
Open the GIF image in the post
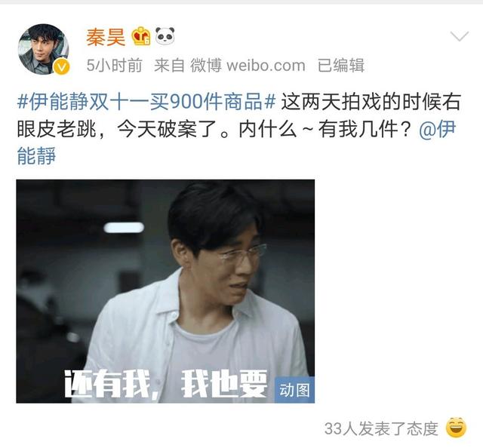click(x=165, y=291)
